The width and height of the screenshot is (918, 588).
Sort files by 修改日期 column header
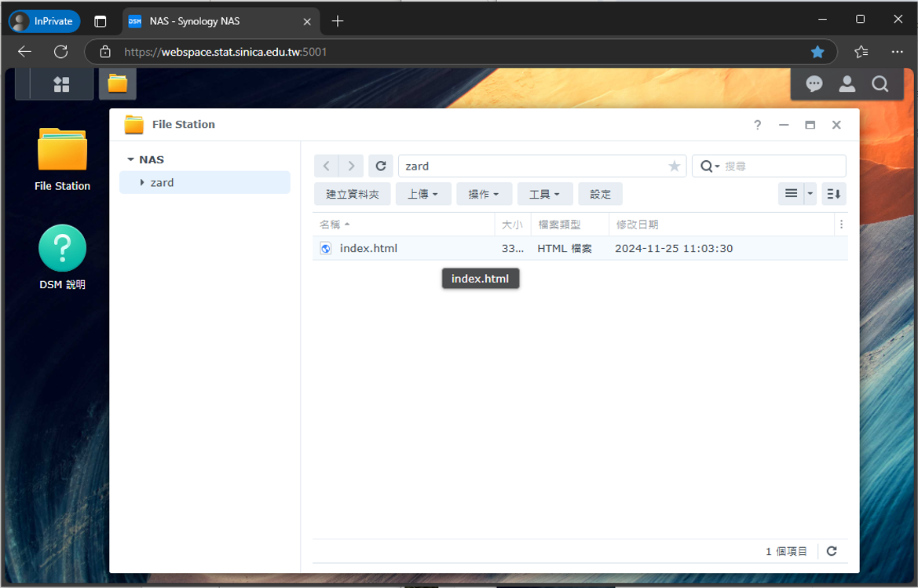tap(638, 225)
